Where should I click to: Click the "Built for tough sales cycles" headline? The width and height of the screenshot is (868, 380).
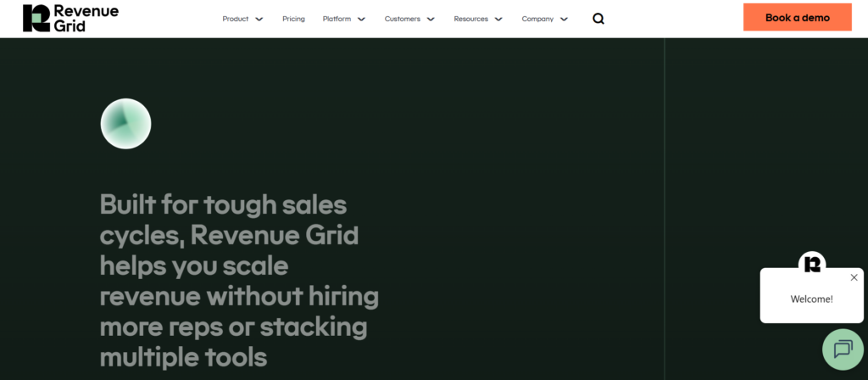(x=239, y=279)
